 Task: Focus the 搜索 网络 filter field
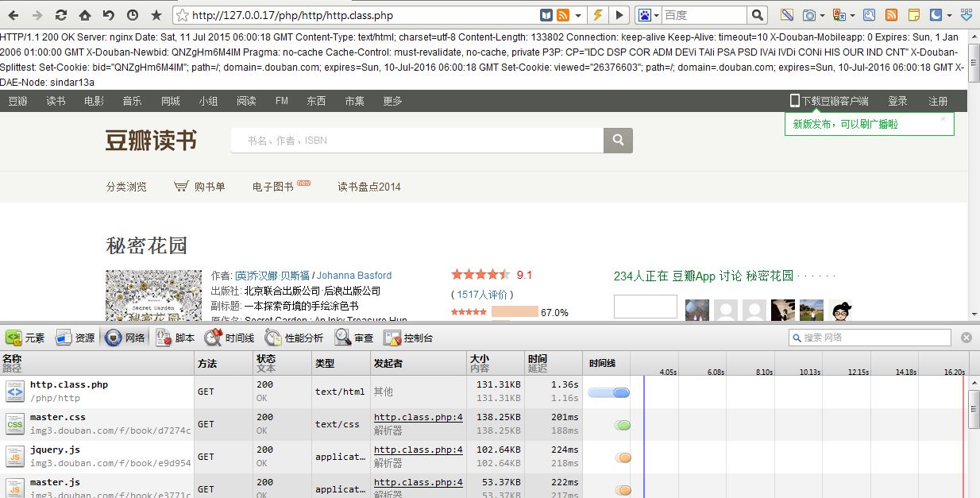point(870,338)
